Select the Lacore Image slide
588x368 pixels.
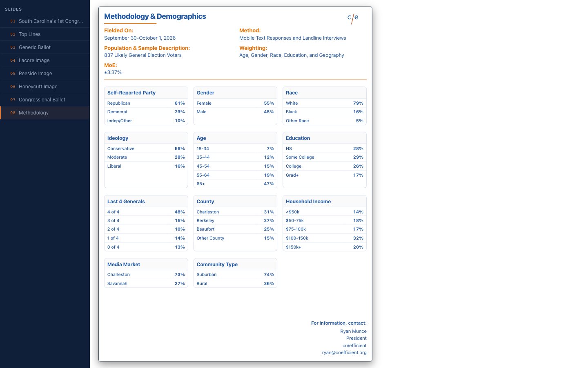(45, 61)
